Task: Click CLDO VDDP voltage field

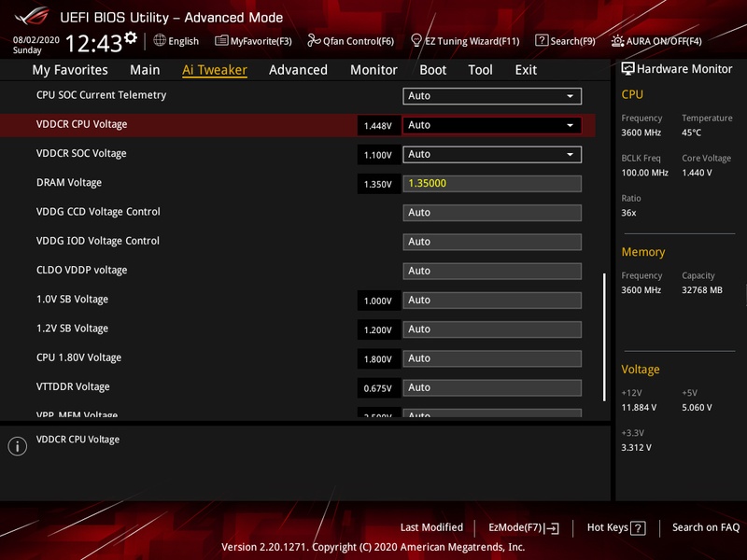Action: (492, 271)
